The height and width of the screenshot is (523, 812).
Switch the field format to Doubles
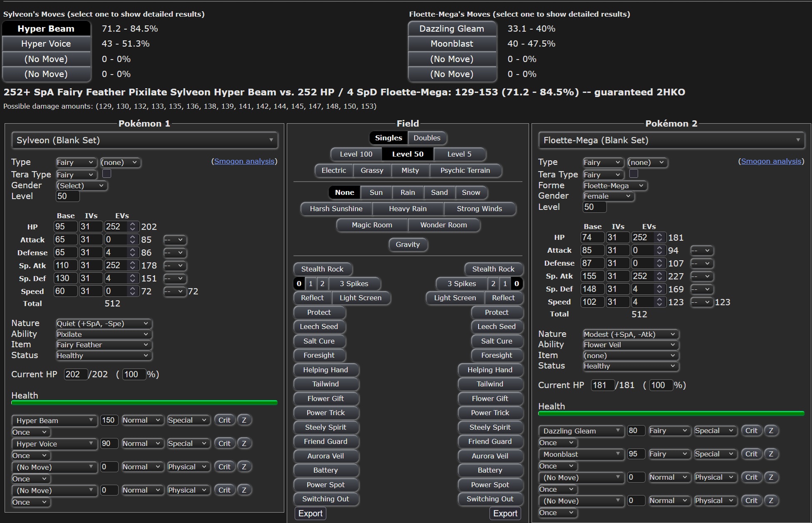coord(427,138)
